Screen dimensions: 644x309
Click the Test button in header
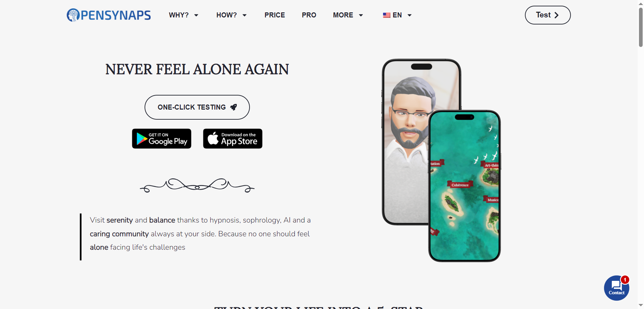click(548, 15)
